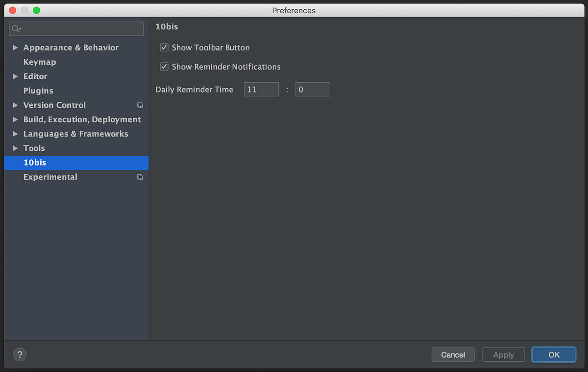Select the 10bis settings entry
Screen dimensions: 588x372
point(35,163)
